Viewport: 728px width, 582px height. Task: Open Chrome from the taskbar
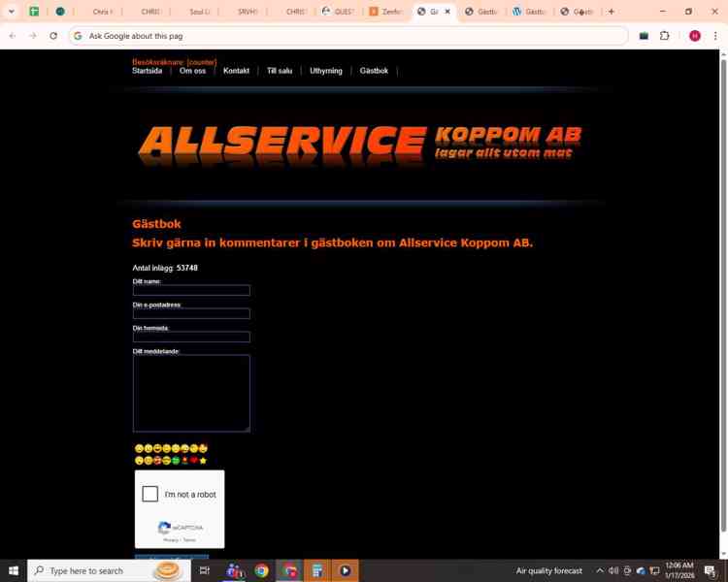click(262, 570)
